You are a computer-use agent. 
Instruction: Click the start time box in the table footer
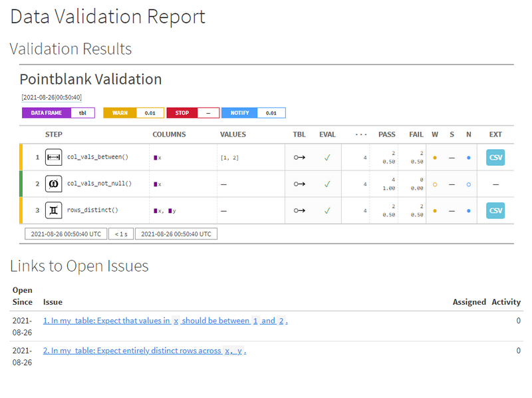point(66,234)
